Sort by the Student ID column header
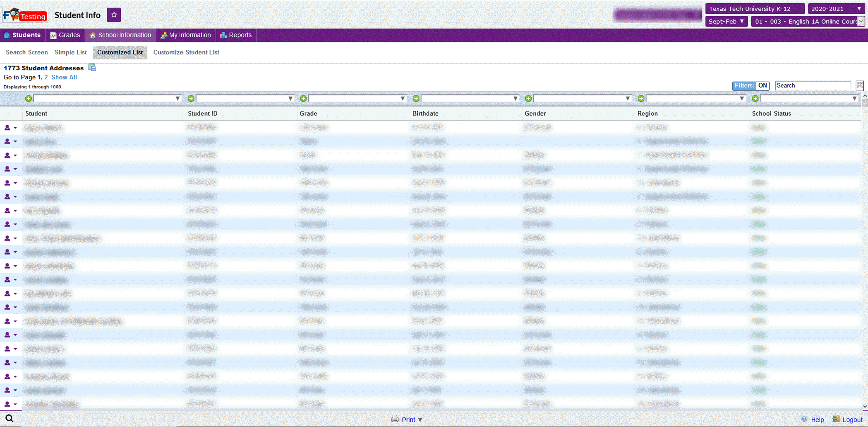 coord(203,113)
